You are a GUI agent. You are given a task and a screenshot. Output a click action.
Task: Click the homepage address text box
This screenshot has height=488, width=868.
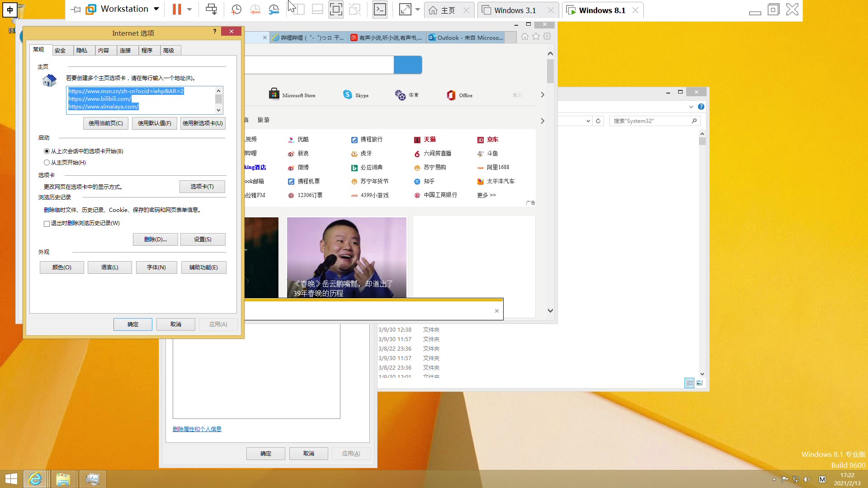point(141,100)
